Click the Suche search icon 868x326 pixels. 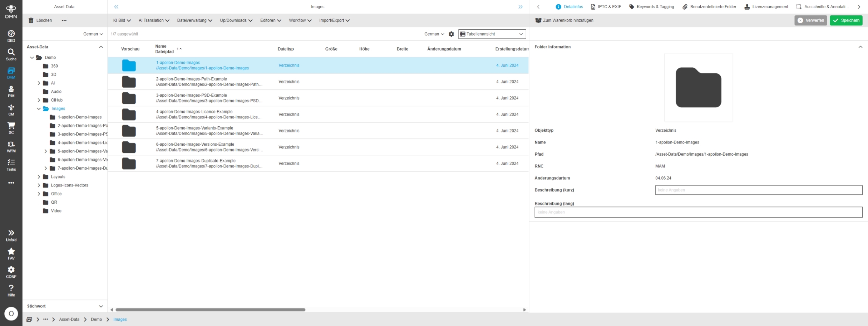[11, 54]
